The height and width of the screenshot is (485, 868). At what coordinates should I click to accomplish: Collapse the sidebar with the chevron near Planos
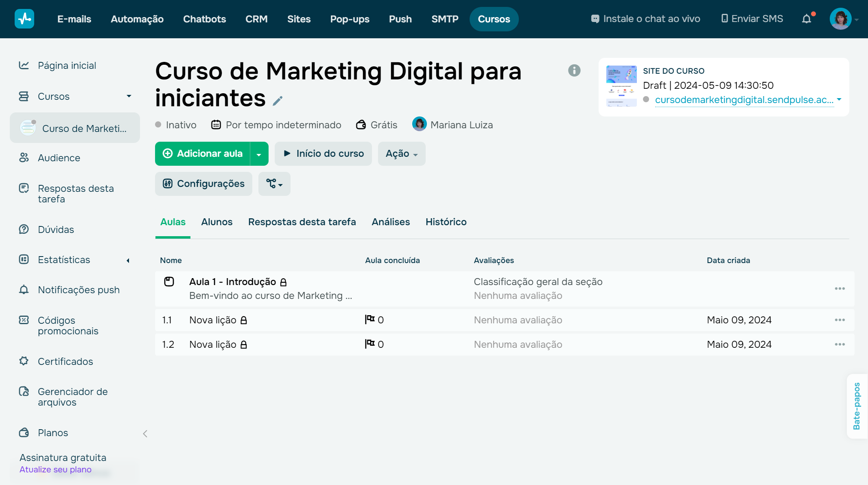pyautogui.click(x=145, y=434)
